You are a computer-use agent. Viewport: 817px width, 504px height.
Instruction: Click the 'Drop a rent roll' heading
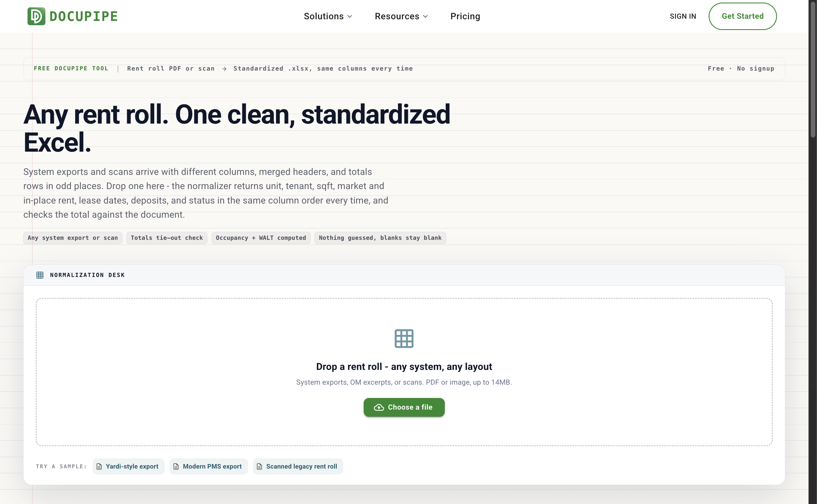pos(404,367)
